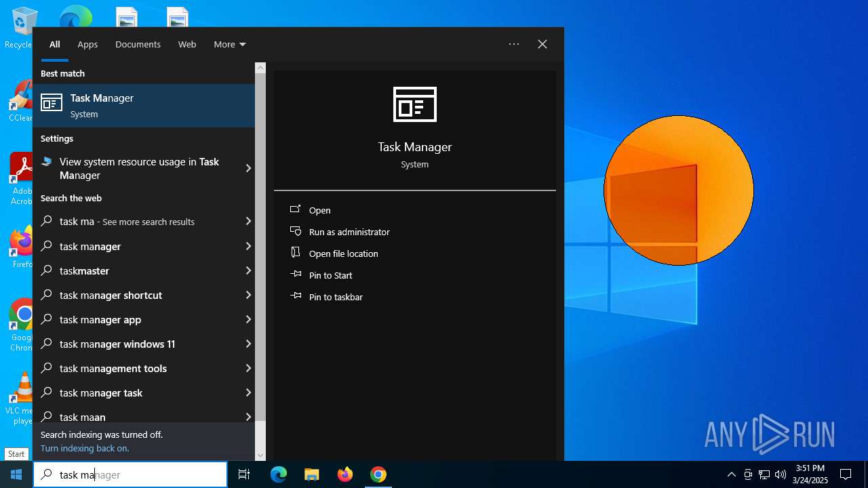Open Microsoft Edge from taskbar
The image size is (868, 488).
[x=279, y=474]
